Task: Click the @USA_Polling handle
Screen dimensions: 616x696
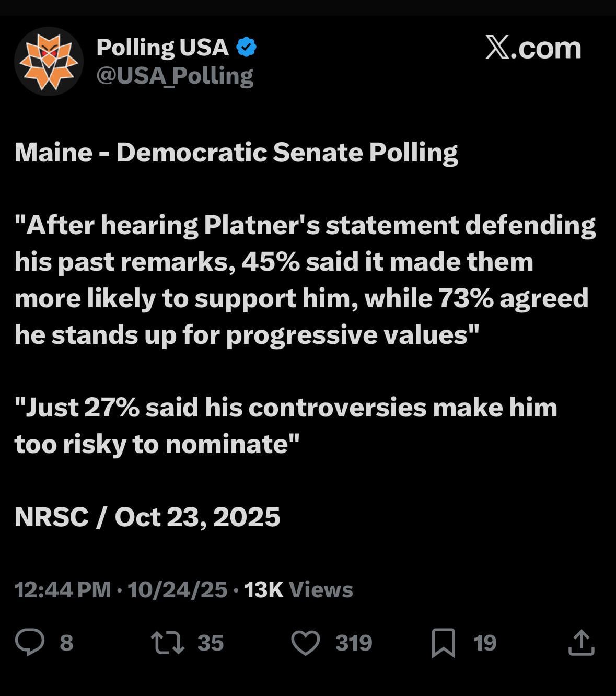Action: coord(175,76)
